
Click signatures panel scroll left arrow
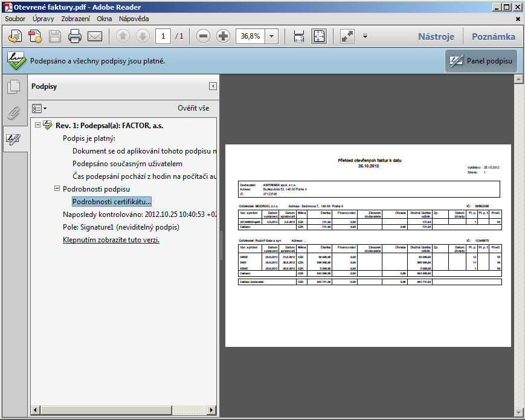click(36, 410)
